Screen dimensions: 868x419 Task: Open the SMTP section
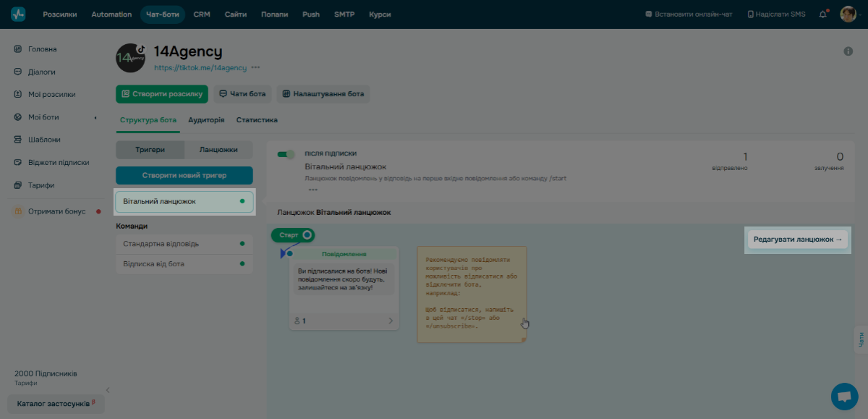tap(344, 14)
